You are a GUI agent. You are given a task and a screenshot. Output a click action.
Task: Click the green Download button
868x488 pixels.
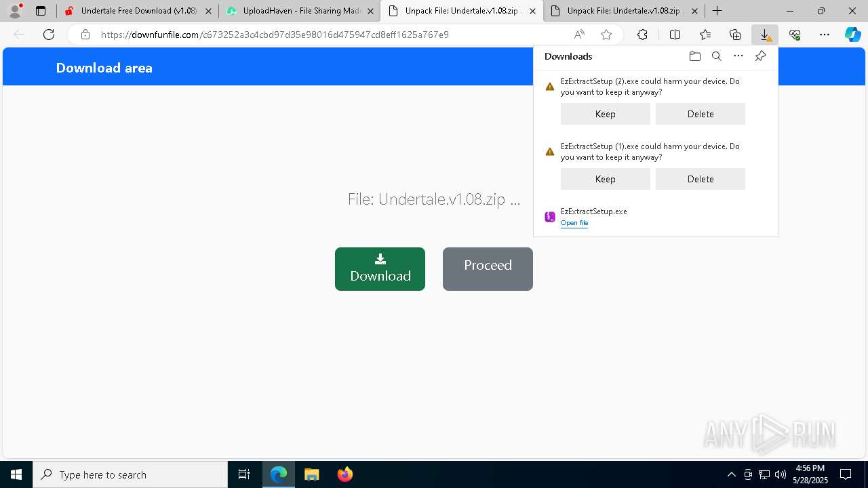tap(380, 269)
